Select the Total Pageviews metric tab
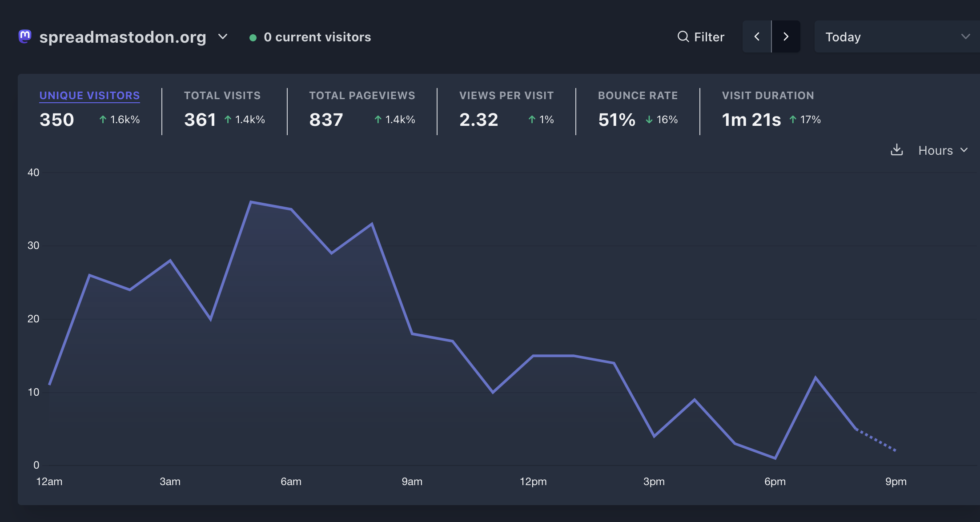This screenshot has height=522, width=980. point(362,96)
